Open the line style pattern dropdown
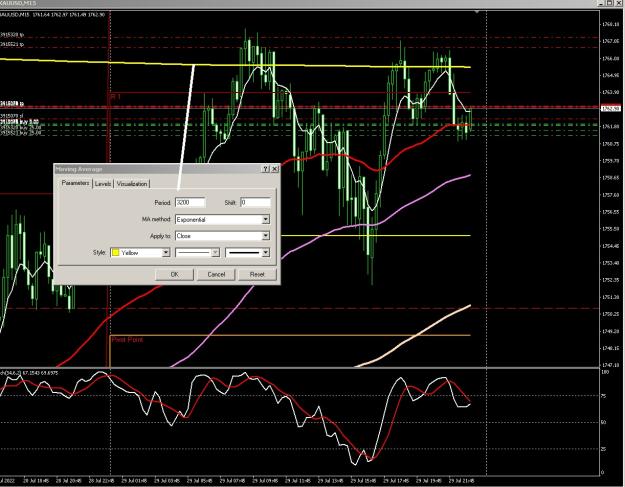This screenshot has width=625, height=487. point(197,253)
